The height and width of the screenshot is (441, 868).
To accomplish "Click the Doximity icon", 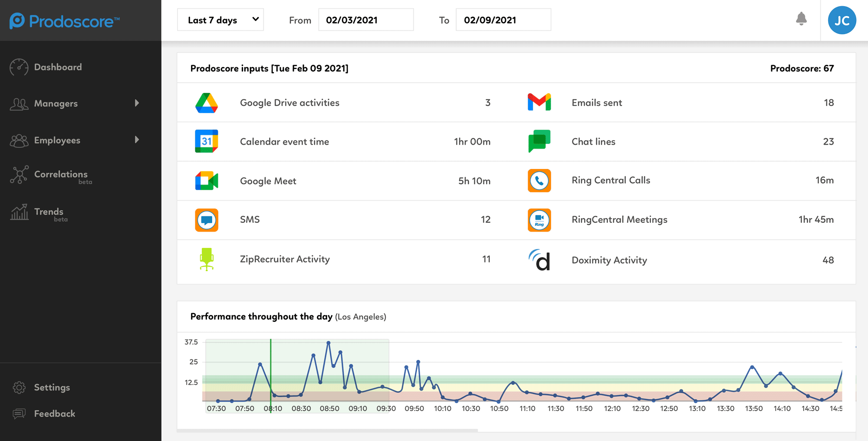I will [539, 260].
